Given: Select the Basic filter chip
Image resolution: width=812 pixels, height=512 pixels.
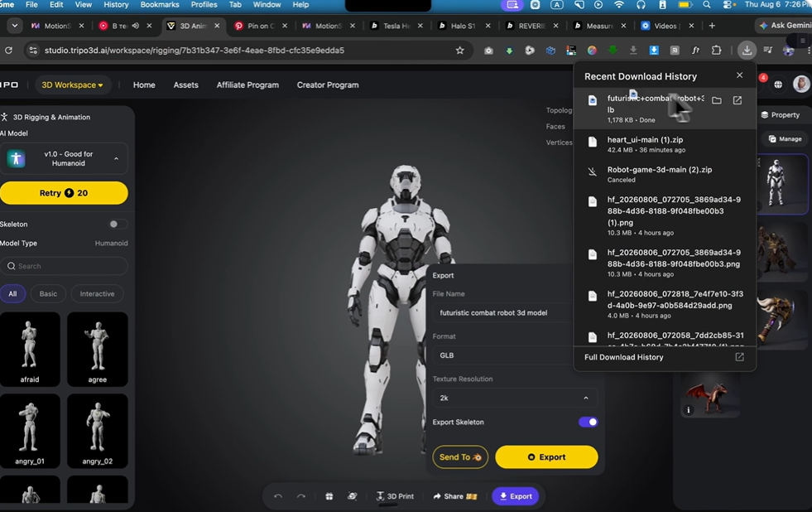Looking at the screenshot, I should point(48,294).
